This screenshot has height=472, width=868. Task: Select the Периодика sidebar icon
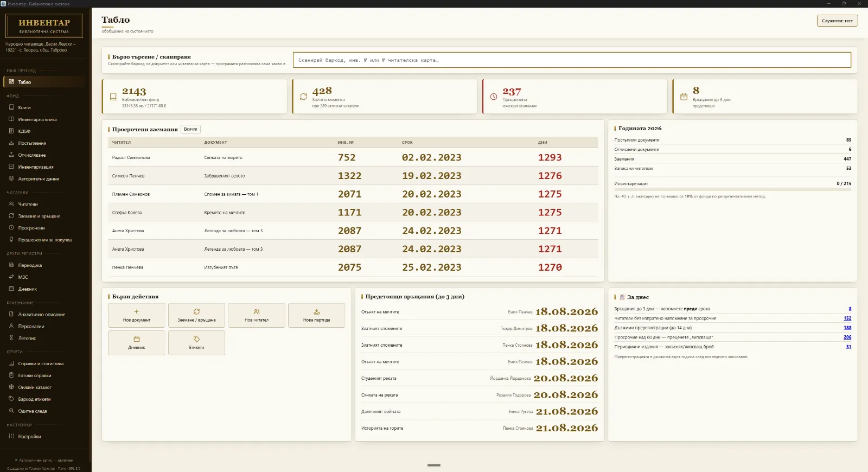pyautogui.click(x=11, y=265)
